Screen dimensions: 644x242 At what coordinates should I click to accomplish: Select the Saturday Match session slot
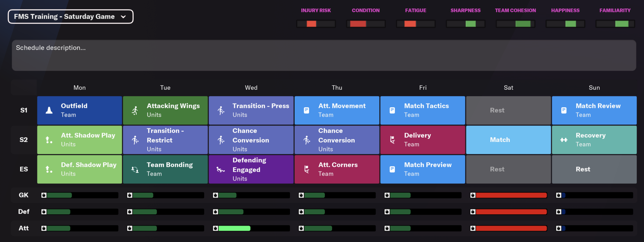(508, 140)
